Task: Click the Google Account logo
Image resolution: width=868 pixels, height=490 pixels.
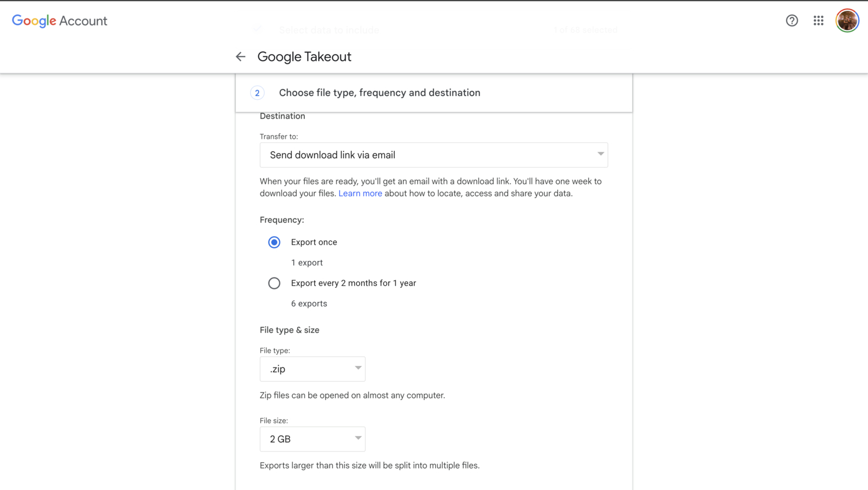Action: (60, 21)
